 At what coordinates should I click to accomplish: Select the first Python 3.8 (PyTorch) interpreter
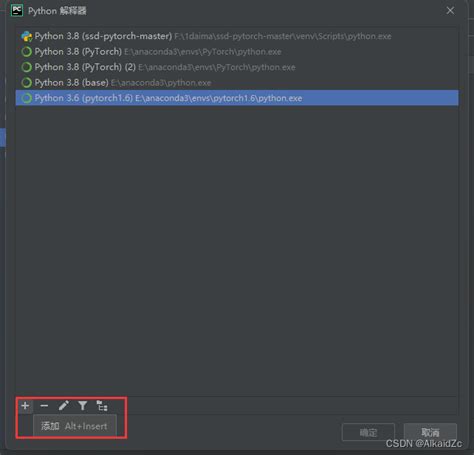click(237, 52)
